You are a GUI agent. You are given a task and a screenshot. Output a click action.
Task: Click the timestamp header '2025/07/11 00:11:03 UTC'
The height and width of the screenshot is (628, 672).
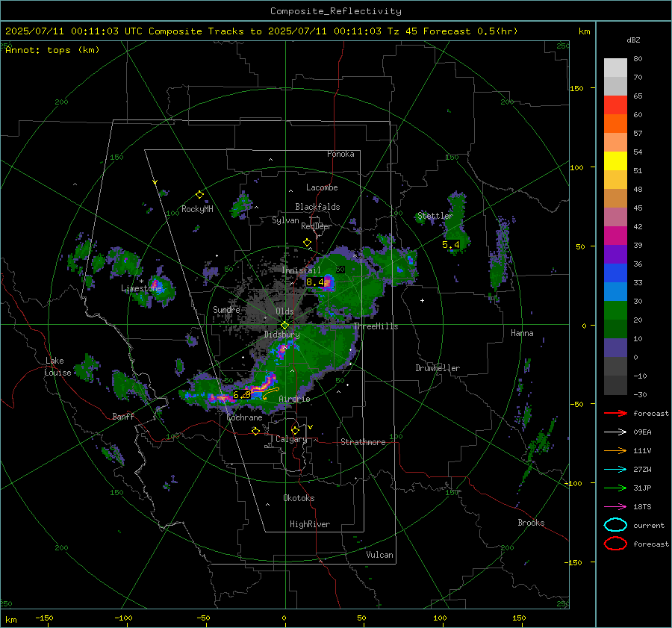[74, 31]
